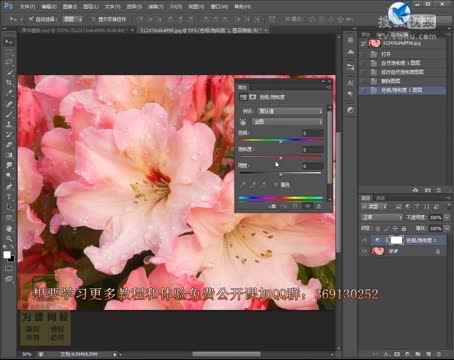
Task: Open the color range dropdown in Hue/Saturation
Action: 288,122
